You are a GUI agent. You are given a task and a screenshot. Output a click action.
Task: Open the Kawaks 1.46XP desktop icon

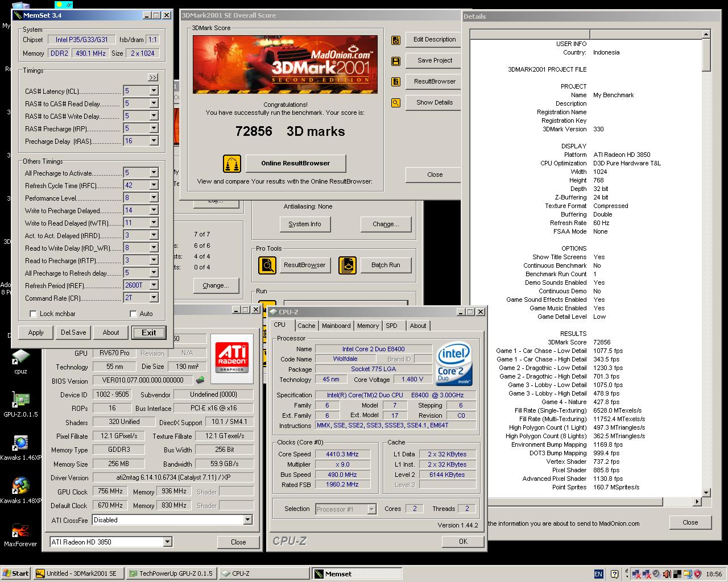[x=20, y=447]
